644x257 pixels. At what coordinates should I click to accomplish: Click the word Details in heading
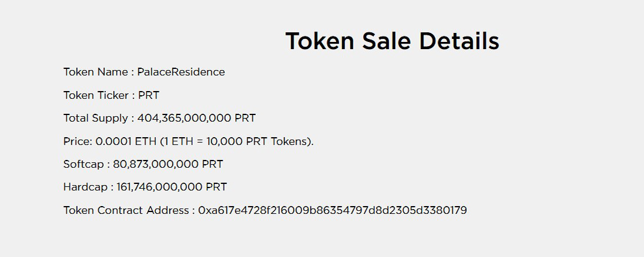pos(459,41)
